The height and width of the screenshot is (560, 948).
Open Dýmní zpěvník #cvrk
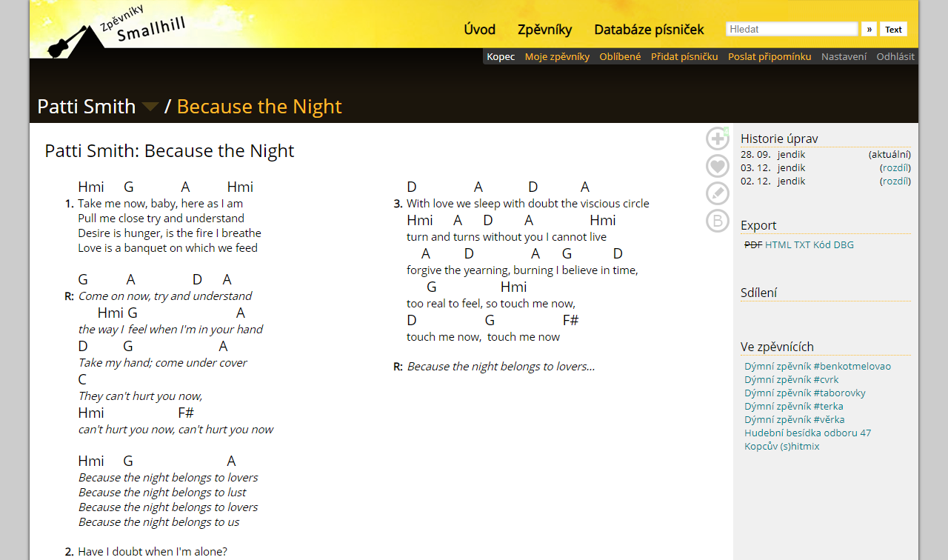coord(792,379)
